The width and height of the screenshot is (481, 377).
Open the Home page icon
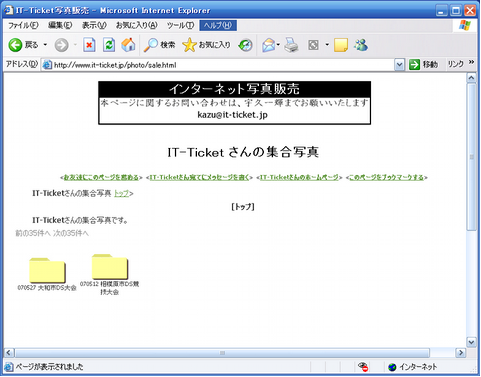[x=128, y=45]
